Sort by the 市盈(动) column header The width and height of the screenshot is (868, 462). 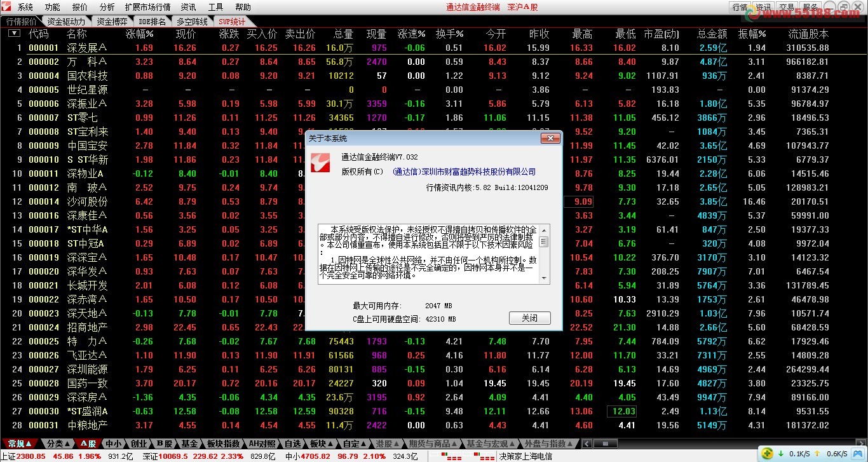[661, 34]
